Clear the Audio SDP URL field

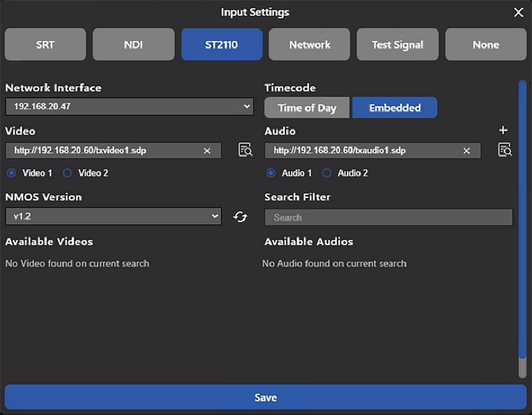(x=466, y=150)
